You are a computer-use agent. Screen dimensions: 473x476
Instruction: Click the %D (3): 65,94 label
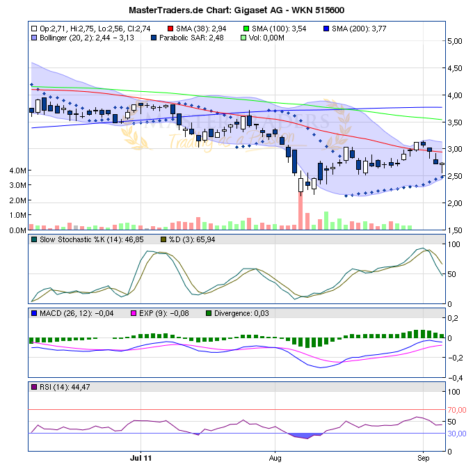click(192, 240)
